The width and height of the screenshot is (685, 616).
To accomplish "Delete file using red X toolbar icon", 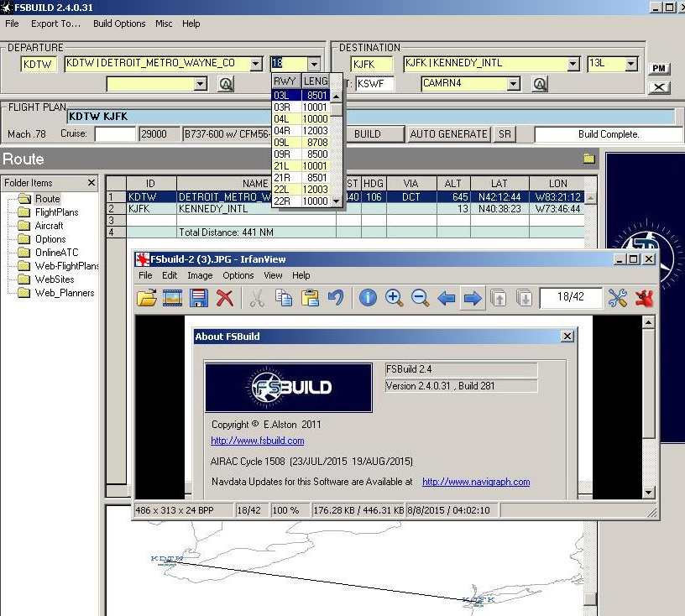I will tap(225, 298).
